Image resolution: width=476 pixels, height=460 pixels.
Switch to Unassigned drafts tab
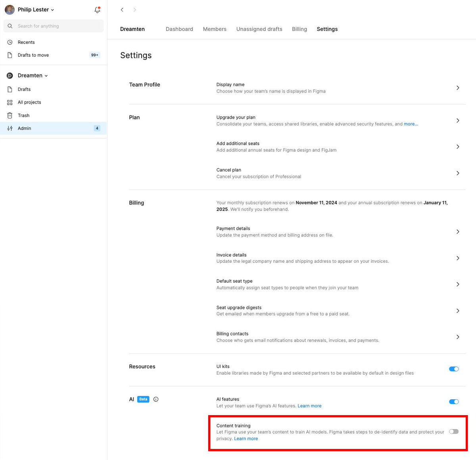pos(259,29)
